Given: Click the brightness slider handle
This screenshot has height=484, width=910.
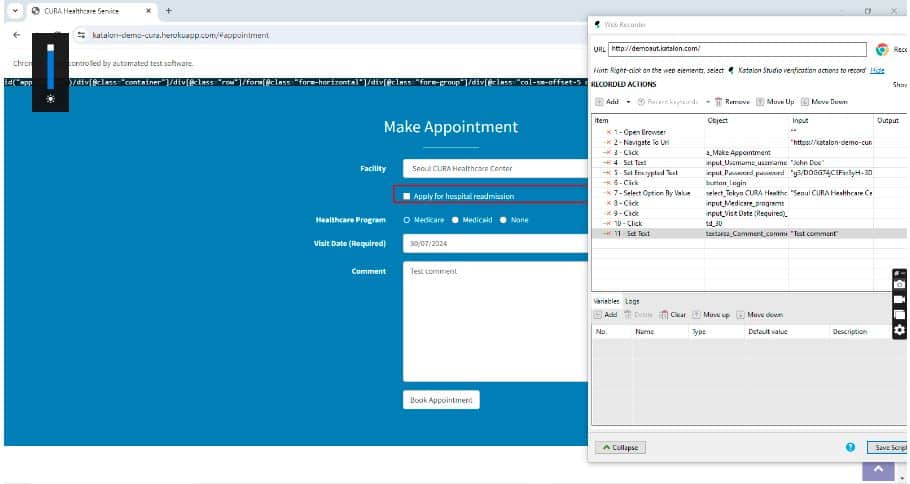Looking at the screenshot, I should point(50,48).
